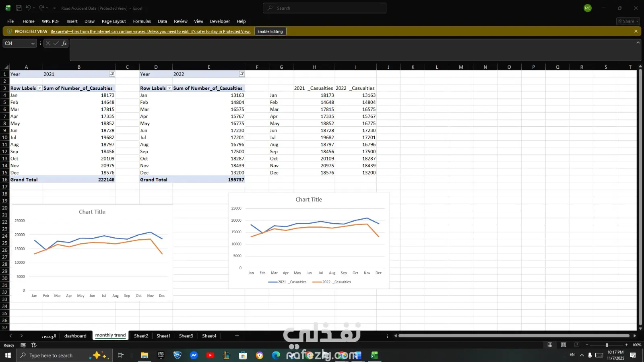The width and height of the screenshot is (644, 362).
Task: Click Enable Editing button
Action: point(270,31)
